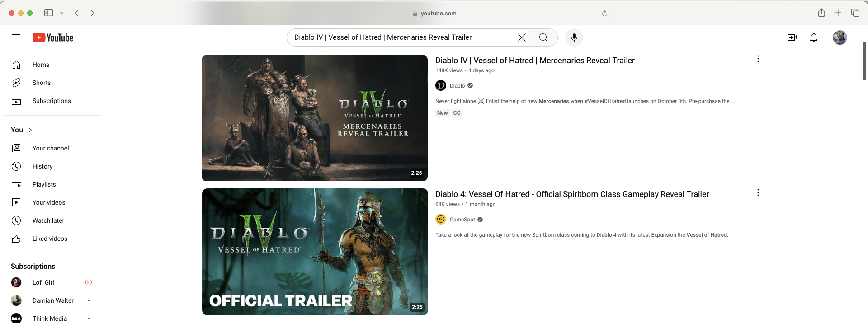
Task: Click the CC badge on first result
Action: [457, 113]
